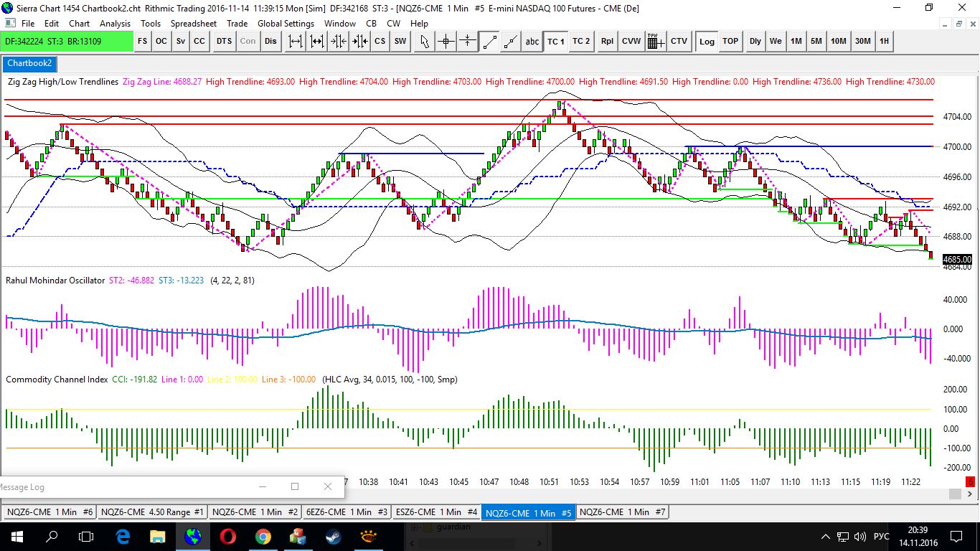
Task: Expand the Spreadsheet menu
Action: (x=194, y=23)
